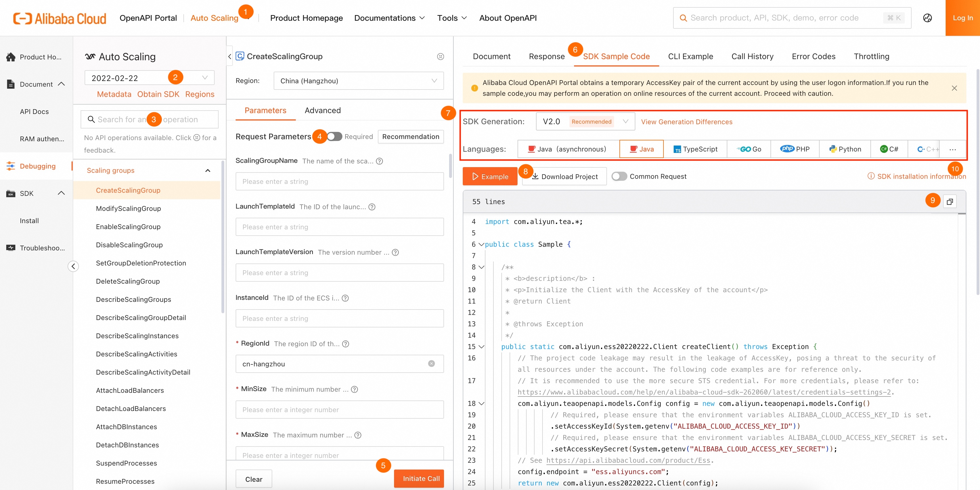Collapse the Scaling groups section

click(x=208, y=170)
